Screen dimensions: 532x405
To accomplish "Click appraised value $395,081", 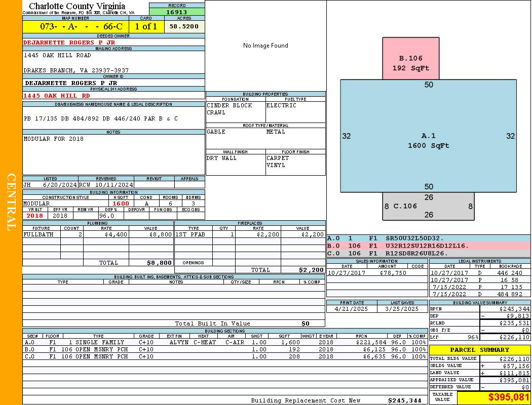I will point(514,381).
